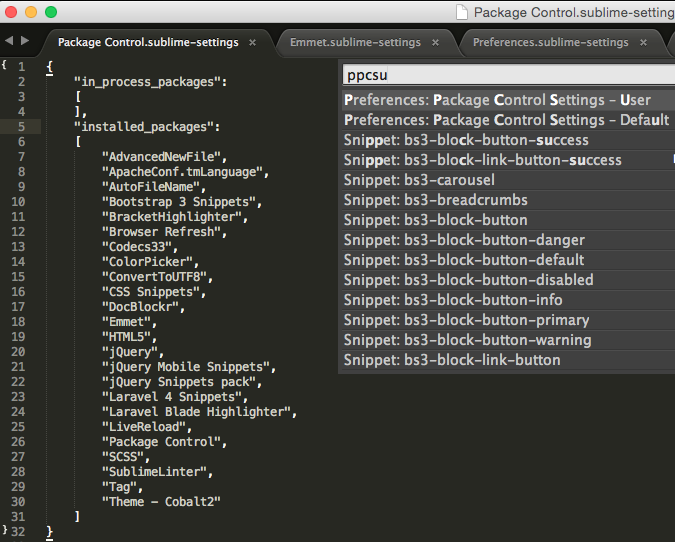
Task: Click the "in_process_packages" key text
Action: (x=148, y=82)
